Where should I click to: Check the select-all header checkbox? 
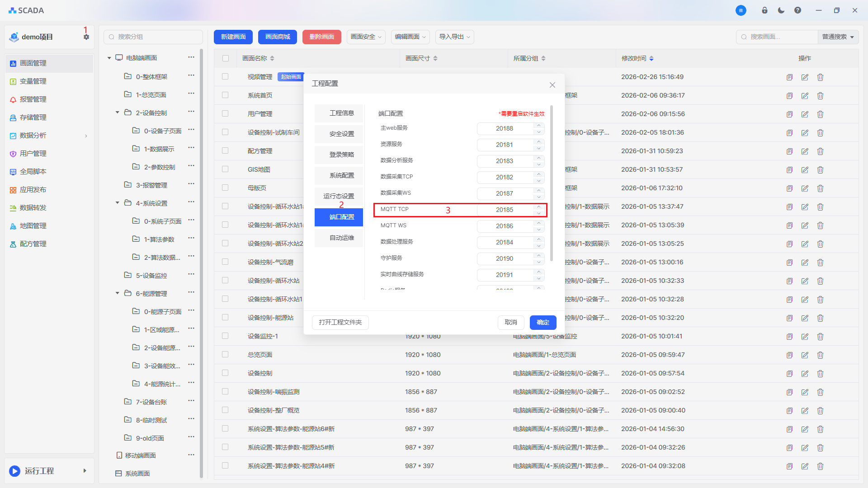(226, 58)
